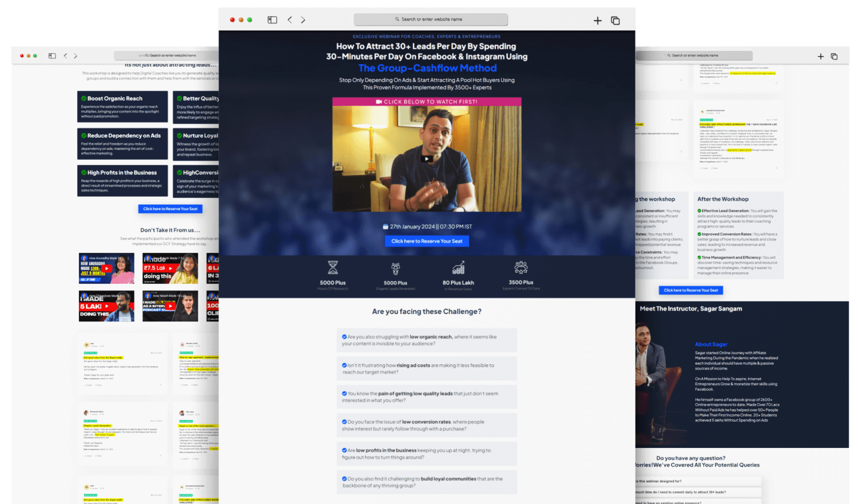Open a new tab in the front browser
The width and height of the screenshot is (858, 504).
pos(598,21)
